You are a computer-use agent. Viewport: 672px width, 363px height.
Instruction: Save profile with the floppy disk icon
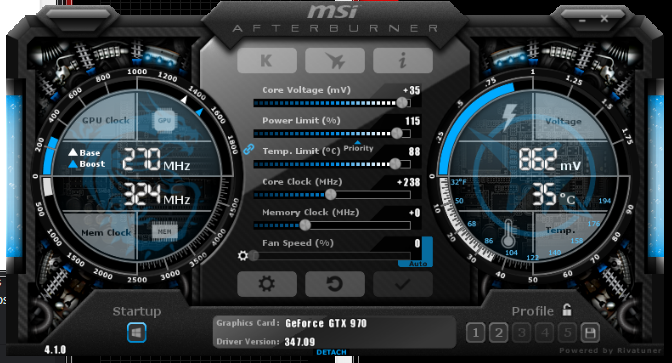coord(590,333)
